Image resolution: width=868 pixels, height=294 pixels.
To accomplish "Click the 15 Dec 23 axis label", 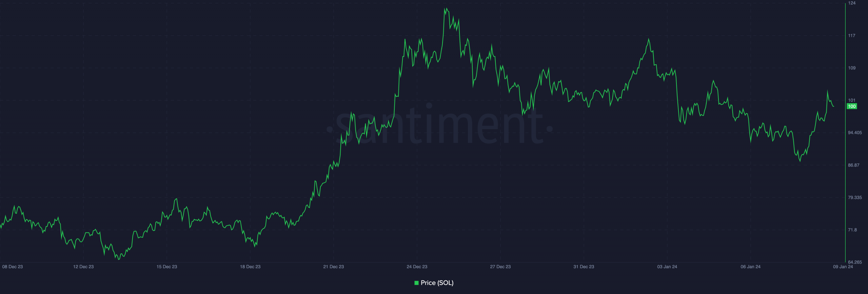I will (167, 267).
